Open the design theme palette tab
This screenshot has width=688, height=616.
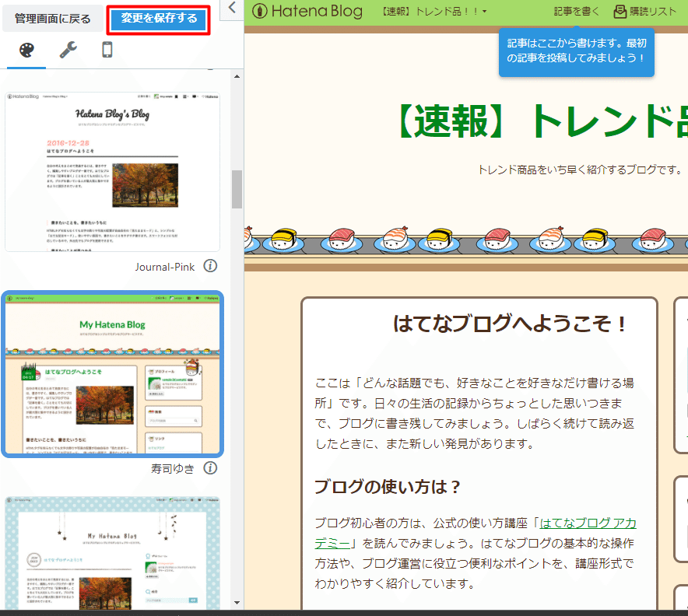(x=26, y=50)
